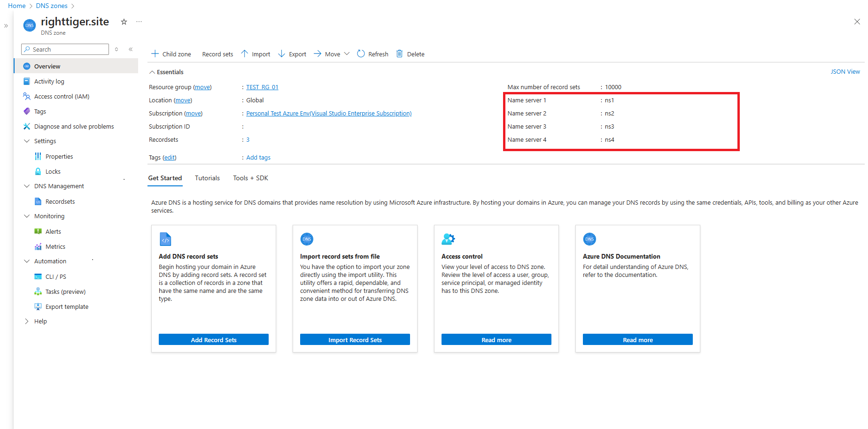Click the Tasks (preview) icon
The height and width of the screenshot is (429, 868).
(x=38, y=291)
